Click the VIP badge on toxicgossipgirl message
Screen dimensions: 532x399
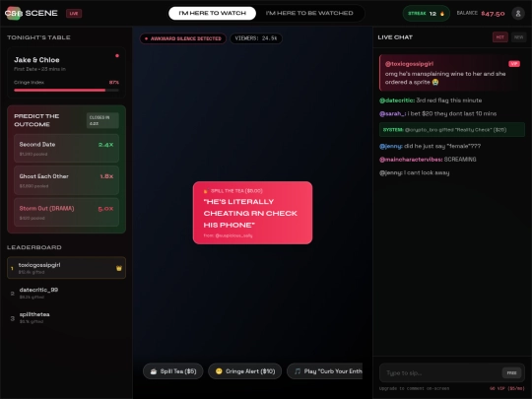click(x=514, y=64)
